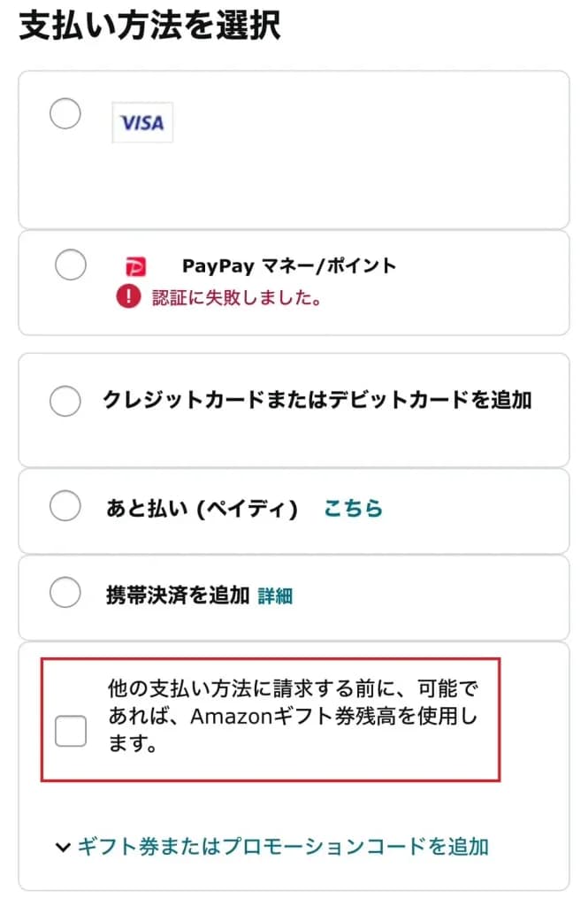Enable the Amazonギフト券残高 checkbox
The height and width of the screenshot is (906, 588).
(x=71, y=732)
